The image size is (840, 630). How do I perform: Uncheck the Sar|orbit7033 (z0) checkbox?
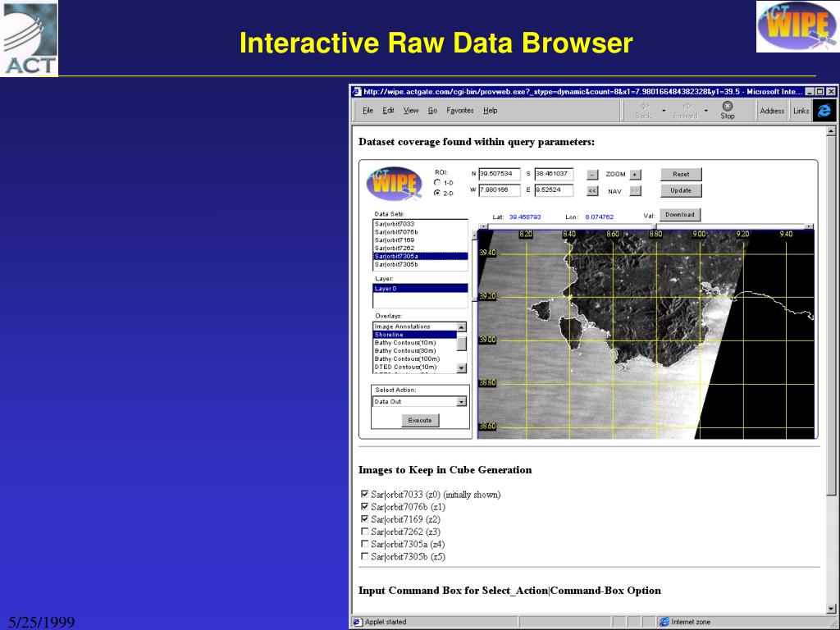[x=365, y=494]
